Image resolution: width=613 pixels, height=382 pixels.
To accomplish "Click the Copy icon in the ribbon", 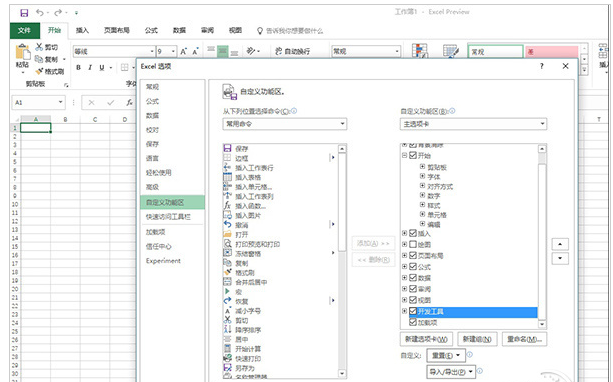I will (x=39, y=59).
